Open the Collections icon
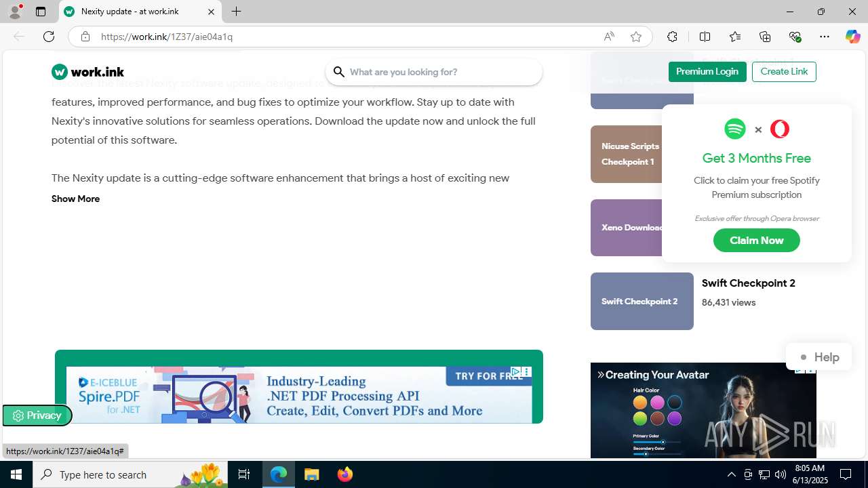 (x=765, y=37)
